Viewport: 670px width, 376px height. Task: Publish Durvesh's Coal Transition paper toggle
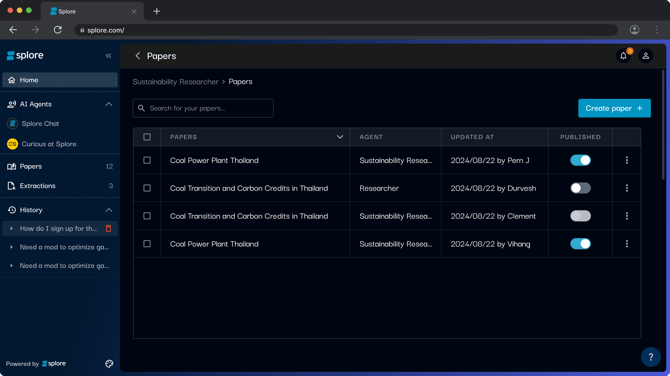tap(580, 188)
